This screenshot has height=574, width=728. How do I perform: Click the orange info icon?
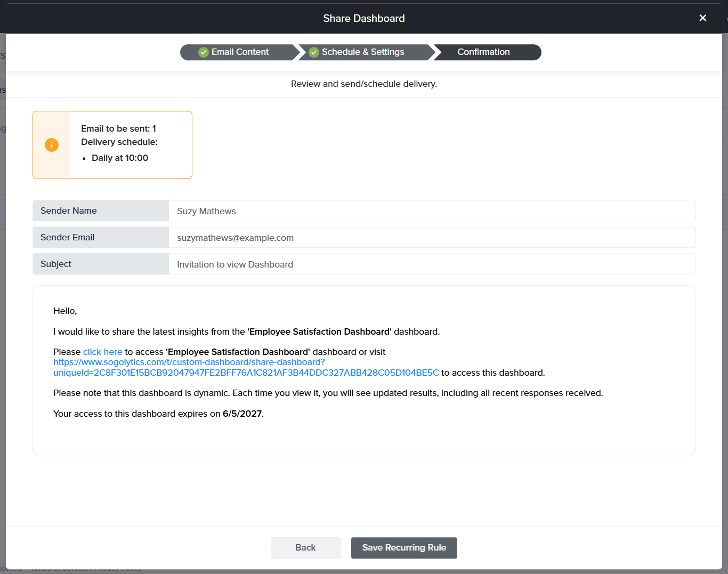[52, 145]
